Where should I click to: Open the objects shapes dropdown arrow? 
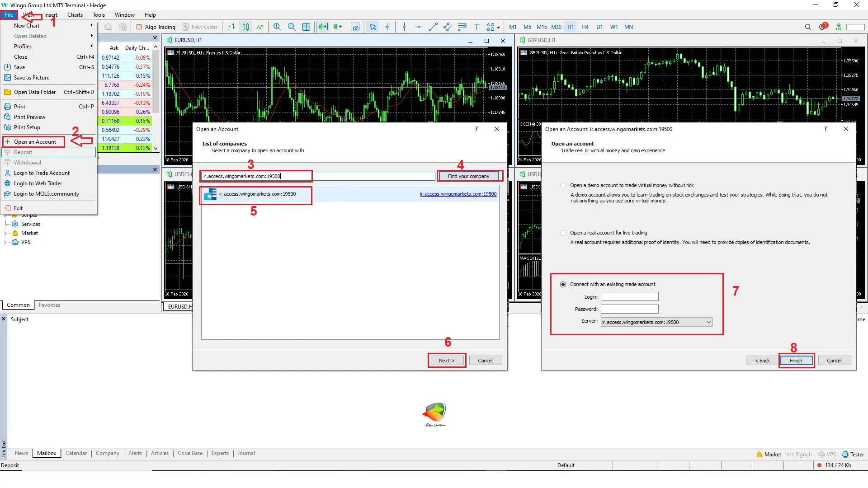click(499, 27)
